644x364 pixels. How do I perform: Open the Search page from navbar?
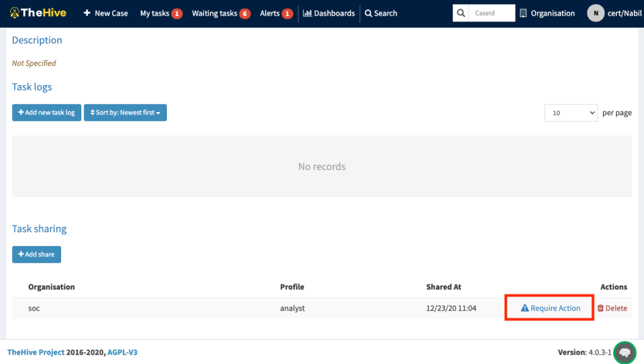point(381,13)
